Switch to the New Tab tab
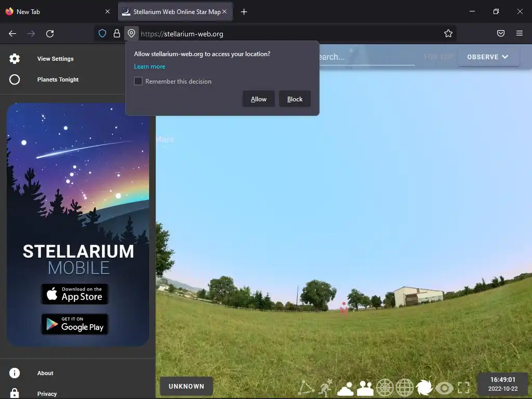 click(x=58, y=11)
